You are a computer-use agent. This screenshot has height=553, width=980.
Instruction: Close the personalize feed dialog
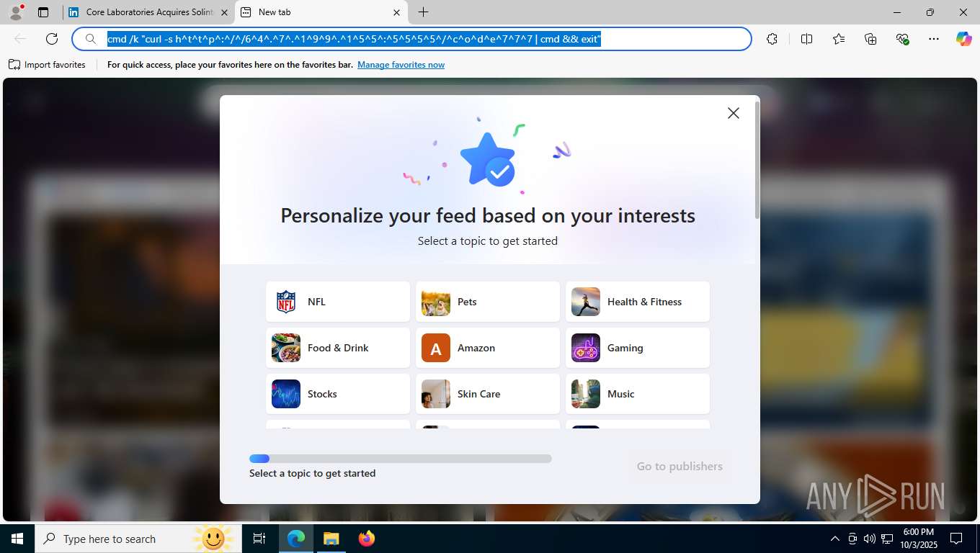(734, 113)
